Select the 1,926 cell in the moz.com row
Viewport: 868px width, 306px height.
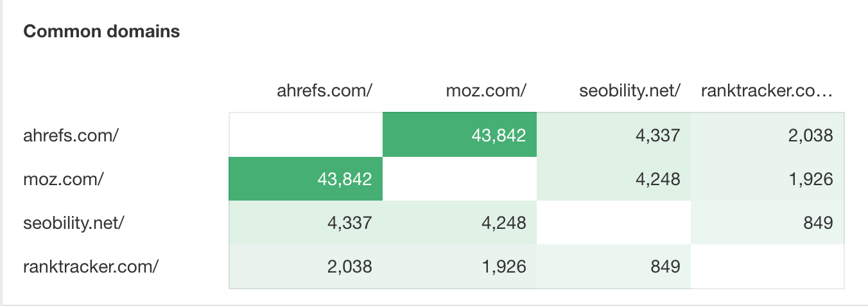812,179
